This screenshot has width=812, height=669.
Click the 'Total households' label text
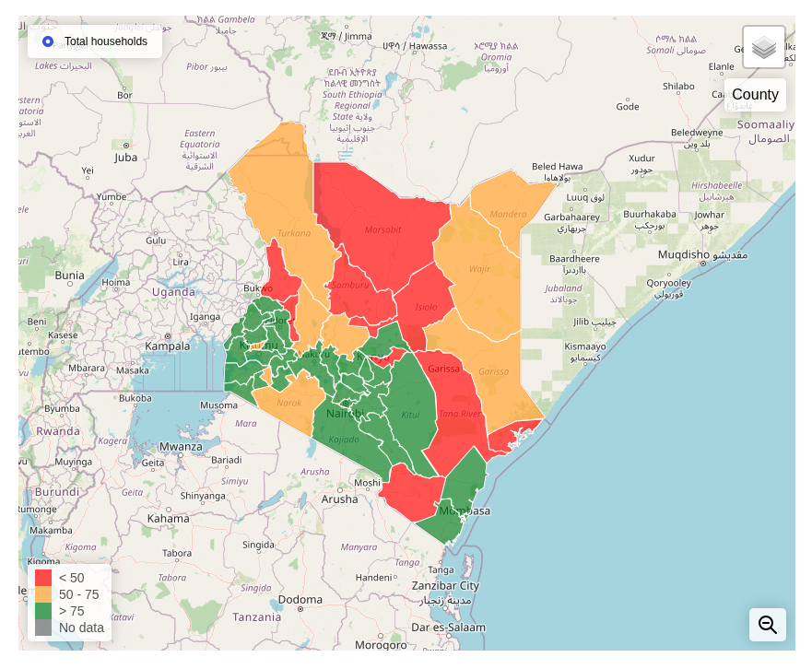[x=105, y=41]
